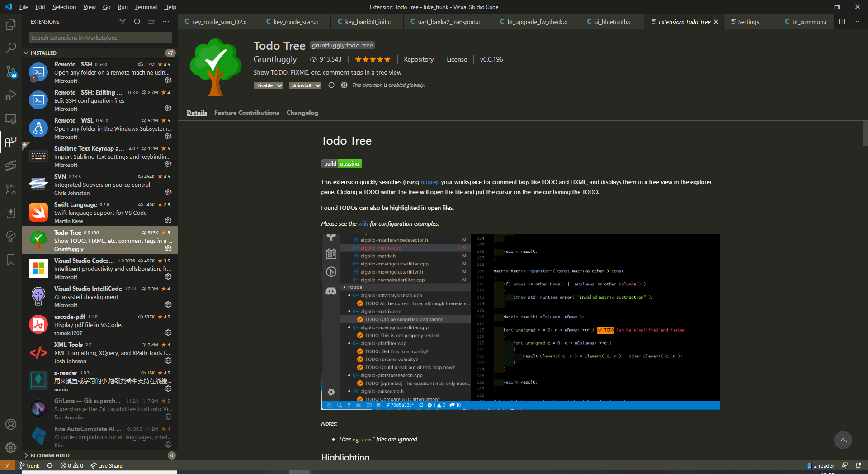Open the Todo Tree screenshot image
Viewport: 868px width, 474px height.
click(520, 322)
